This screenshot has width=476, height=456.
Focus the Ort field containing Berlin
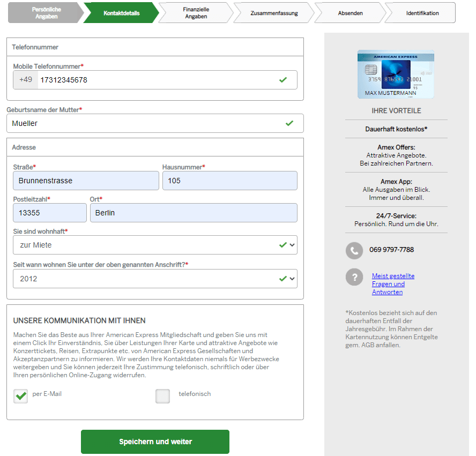194,213
